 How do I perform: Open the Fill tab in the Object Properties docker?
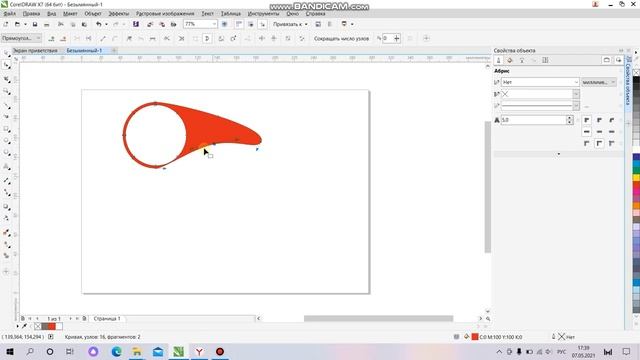point(510,60)
